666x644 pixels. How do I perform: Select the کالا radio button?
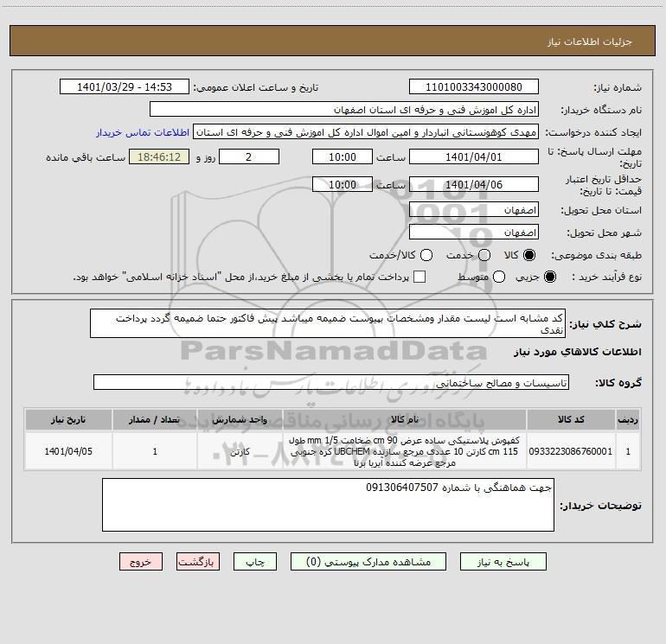click(x=529, y=255)
